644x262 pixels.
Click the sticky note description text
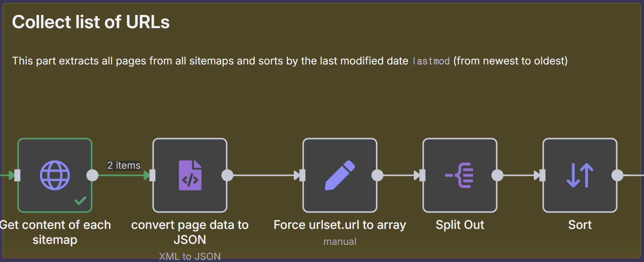pos(290,61)
